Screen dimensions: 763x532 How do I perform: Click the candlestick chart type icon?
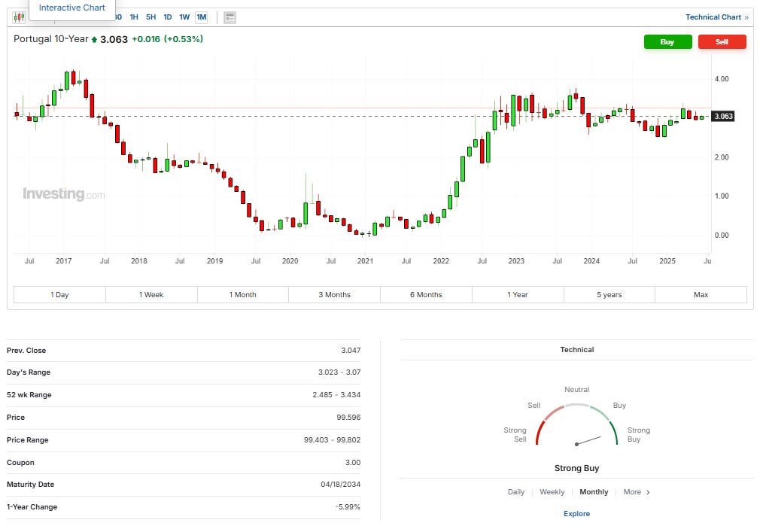[x=20, y=17]
